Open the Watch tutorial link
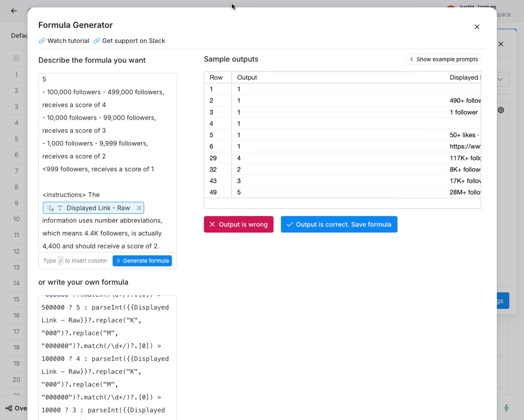 pyautogui.click(x=64, y=41)
